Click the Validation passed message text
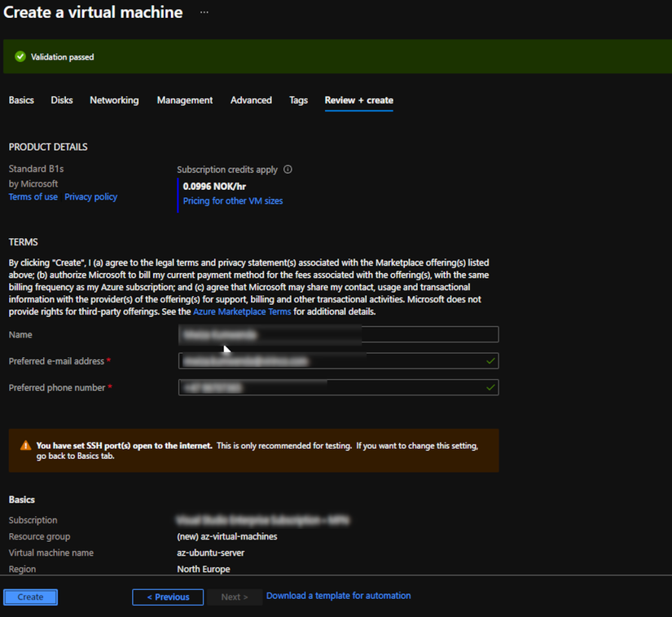 click(62, 57)
